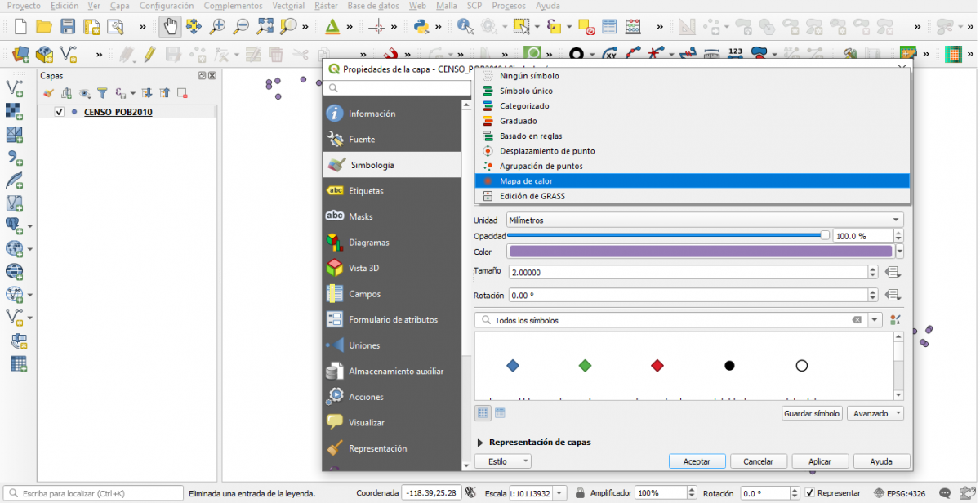980x503 pixels.
Task: Click the Save Project floppy disk icon
Action: pyautogui.click(x=68, y=26)
